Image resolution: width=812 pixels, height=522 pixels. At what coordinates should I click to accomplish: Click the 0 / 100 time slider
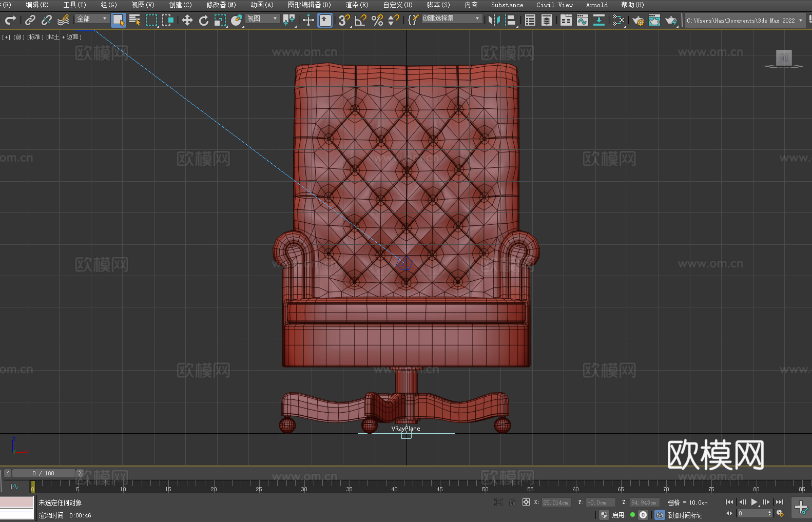coord(44,473)
